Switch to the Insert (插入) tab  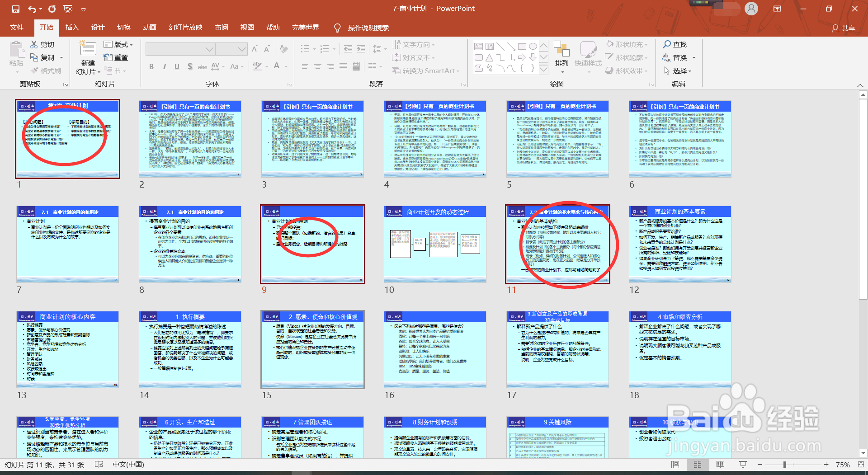click(x=72, y=28)
